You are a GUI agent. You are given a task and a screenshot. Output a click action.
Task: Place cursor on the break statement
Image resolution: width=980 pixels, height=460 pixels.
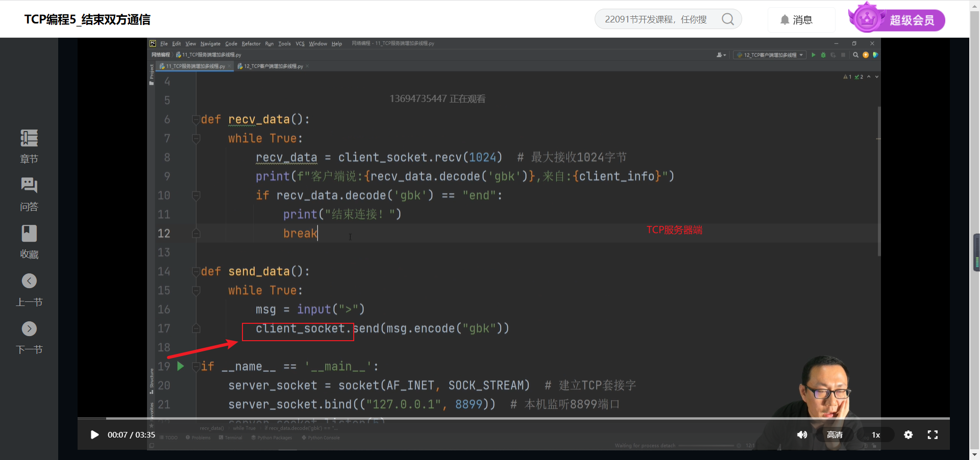pyautogui.click(x=300, y=234)
